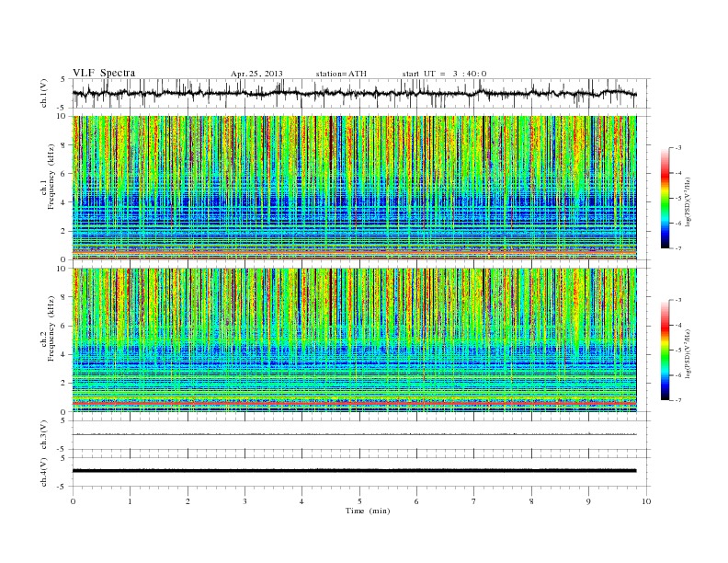Click the ch.2 PSD color scale bar
The image size is (728, 563).
665,350
